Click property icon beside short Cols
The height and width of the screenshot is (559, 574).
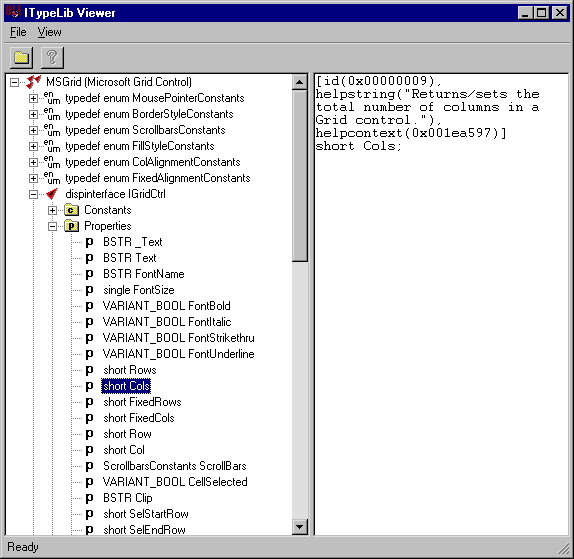(x=89, y=386)
